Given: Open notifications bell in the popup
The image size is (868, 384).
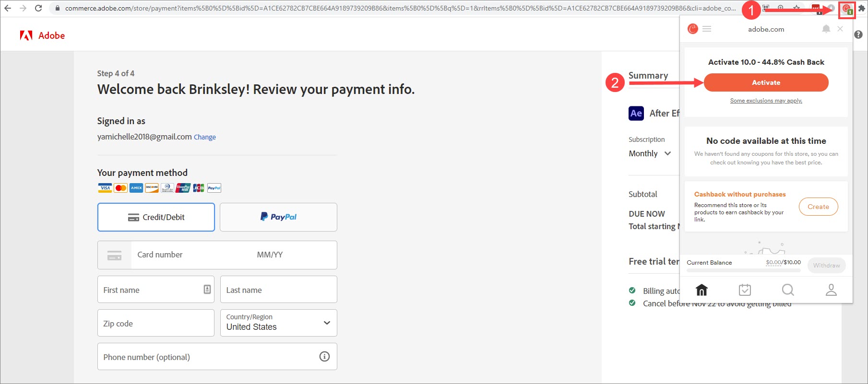Looking at the screenshot, I should 826,29.
